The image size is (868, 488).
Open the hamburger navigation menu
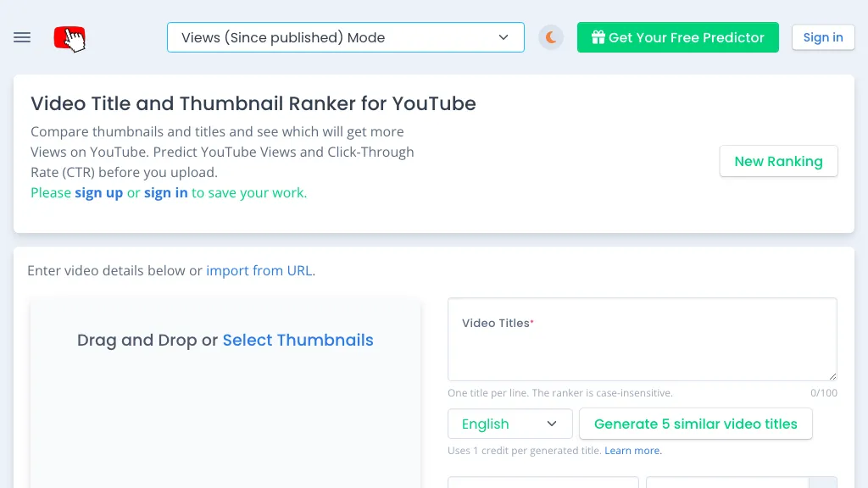21,37
